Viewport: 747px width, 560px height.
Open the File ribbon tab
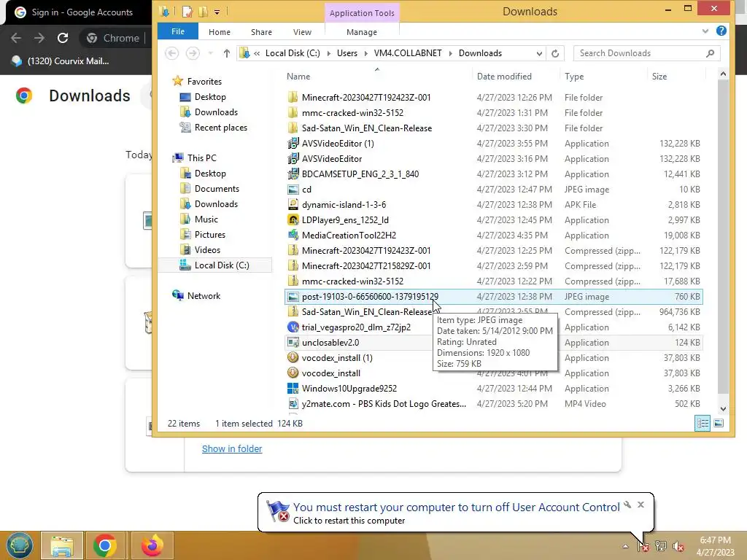pyautogui.click(x=178, y=31)
